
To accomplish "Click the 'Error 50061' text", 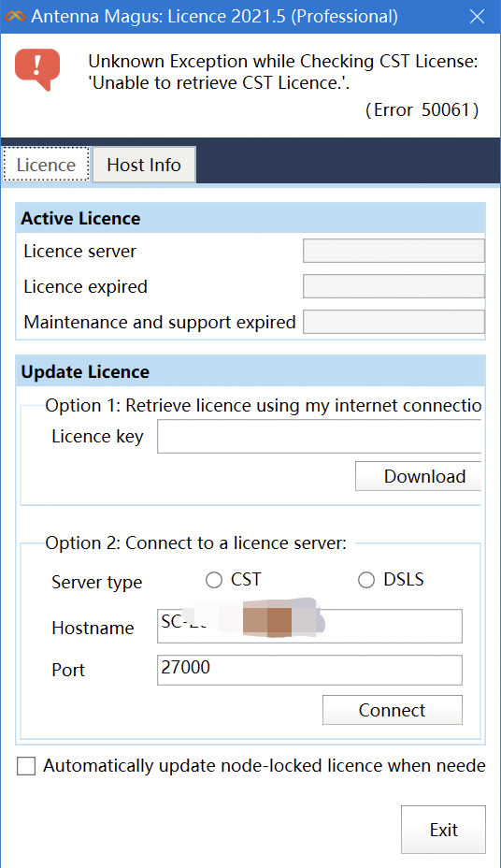I will 422,110.
